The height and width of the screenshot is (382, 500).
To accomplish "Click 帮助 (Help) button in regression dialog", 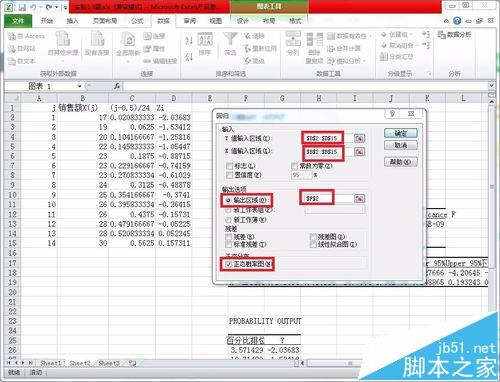I will (401, 162).
